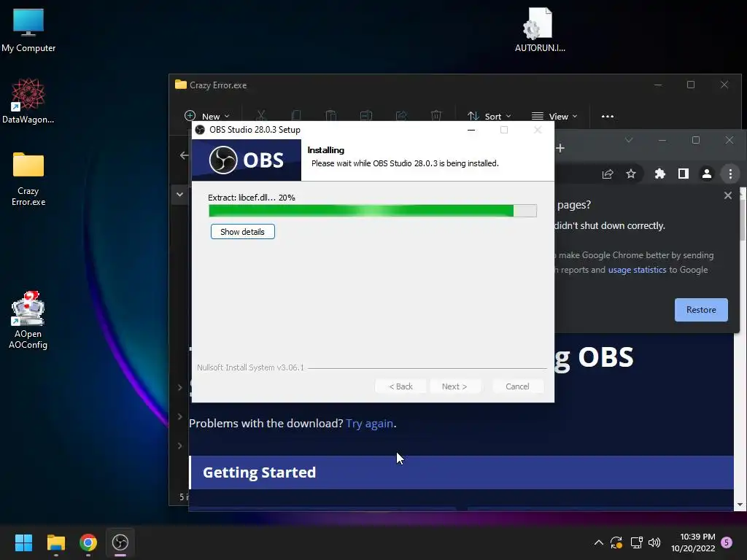Show details of OBS installation
The width and height of the screenshot is (747, 560).
pos(242,232)
